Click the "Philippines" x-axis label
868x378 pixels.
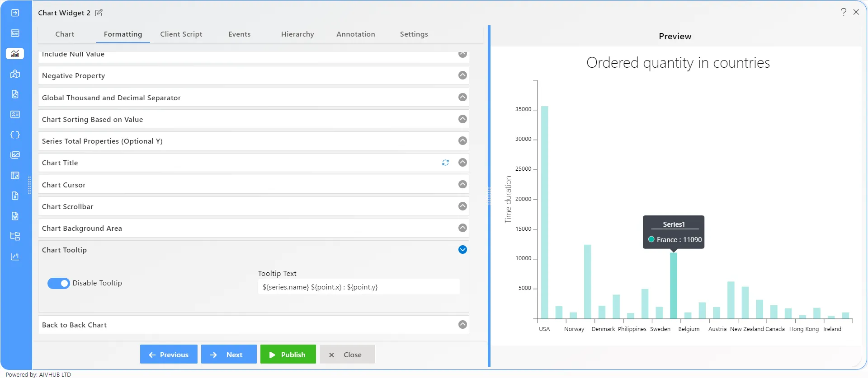click(632, 329)
